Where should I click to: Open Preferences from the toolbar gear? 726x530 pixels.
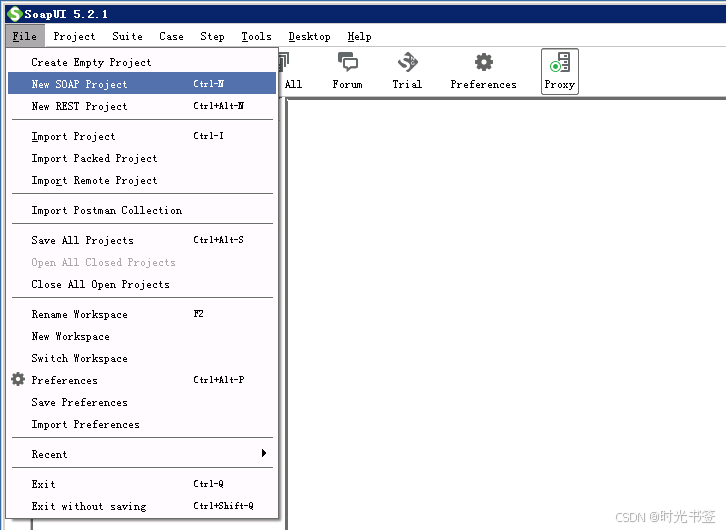tap(483, 71)
